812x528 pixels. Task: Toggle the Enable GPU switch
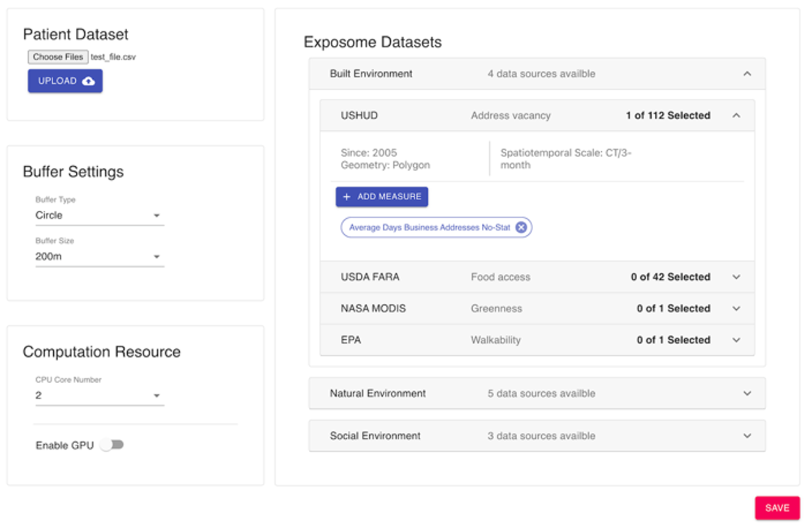tap(113, 445)
